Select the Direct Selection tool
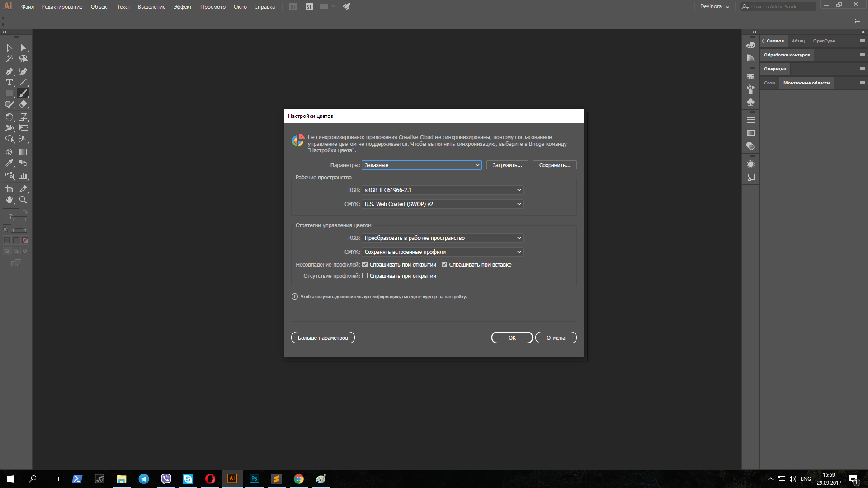 point(23,47)
